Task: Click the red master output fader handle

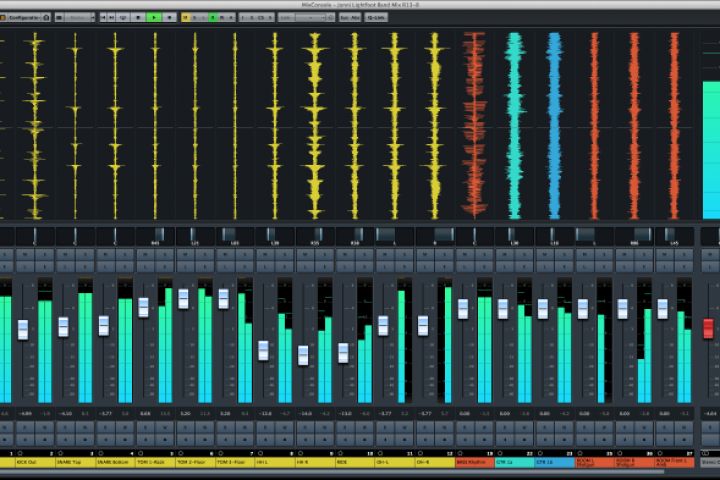Action: [708, 329]
